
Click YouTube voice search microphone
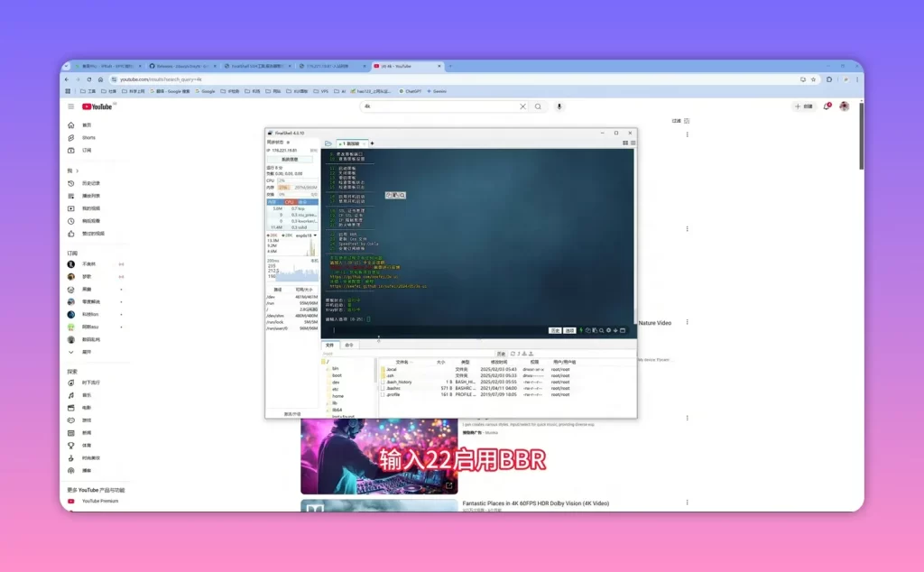coord(559,106)
